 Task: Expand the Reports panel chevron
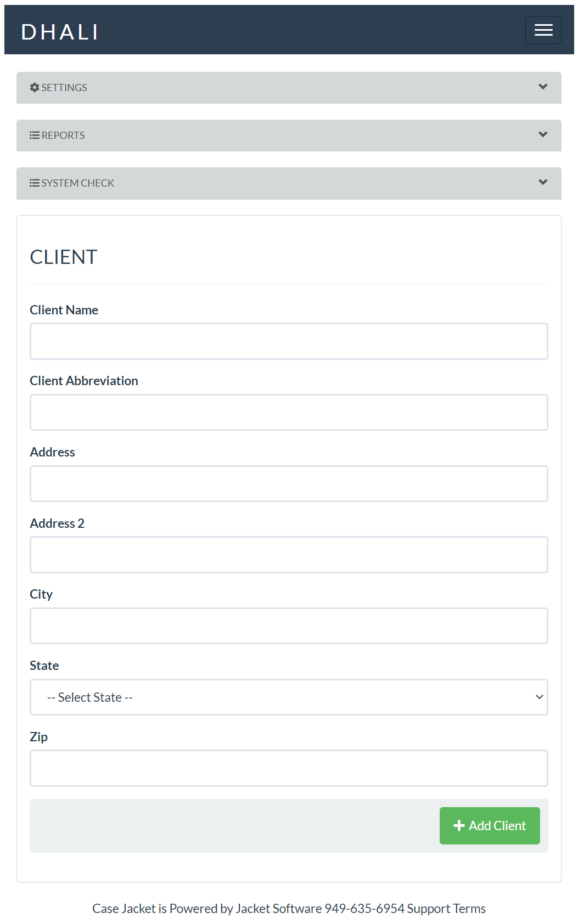[543, 134]
